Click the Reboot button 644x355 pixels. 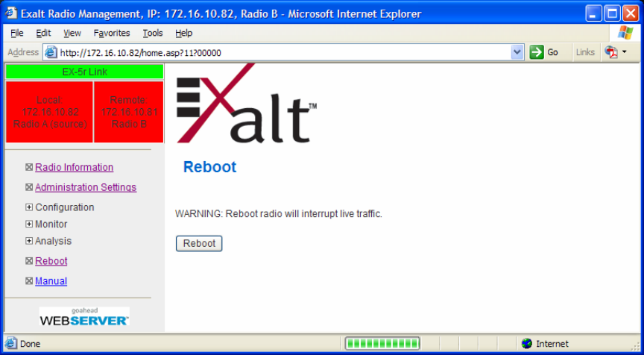pos(199,243)
